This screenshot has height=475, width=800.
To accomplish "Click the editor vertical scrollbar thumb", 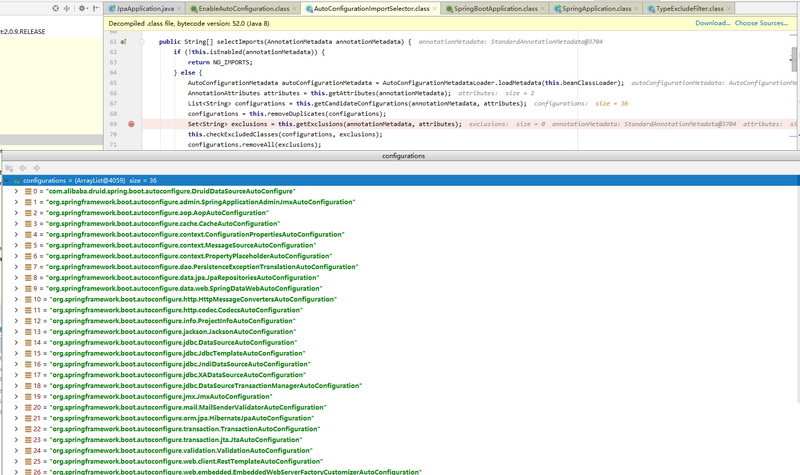I will pos(794,59).
